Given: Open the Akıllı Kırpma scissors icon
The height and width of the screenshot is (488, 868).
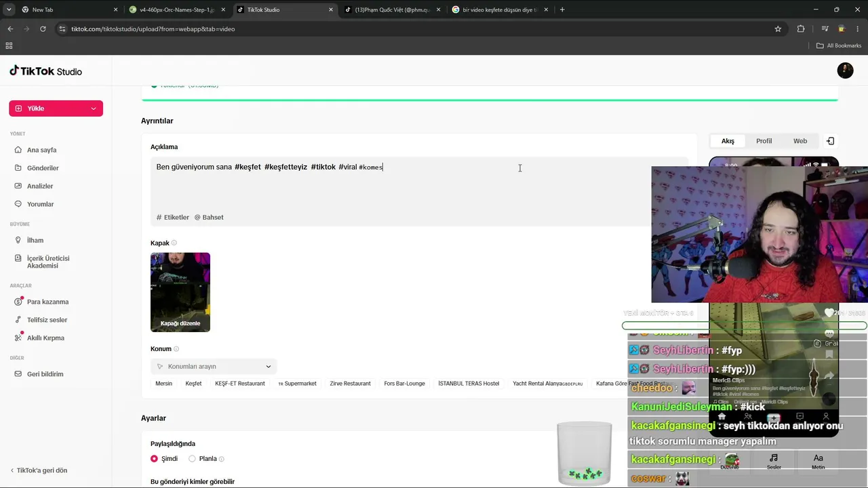Looking at the screenshot, I should coord(18,338).
